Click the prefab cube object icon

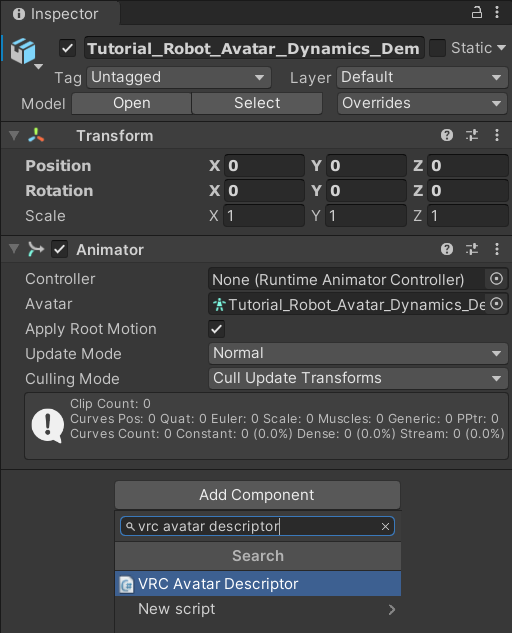point(23,51)
